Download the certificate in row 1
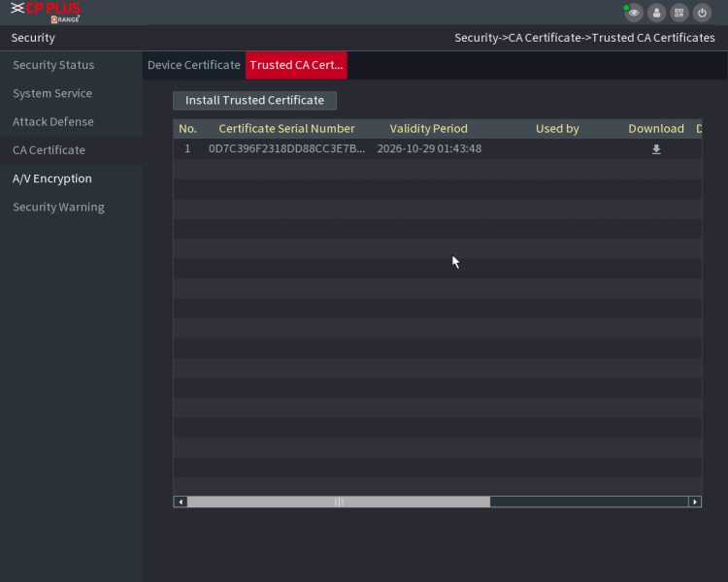 click(x=656, y=149)
